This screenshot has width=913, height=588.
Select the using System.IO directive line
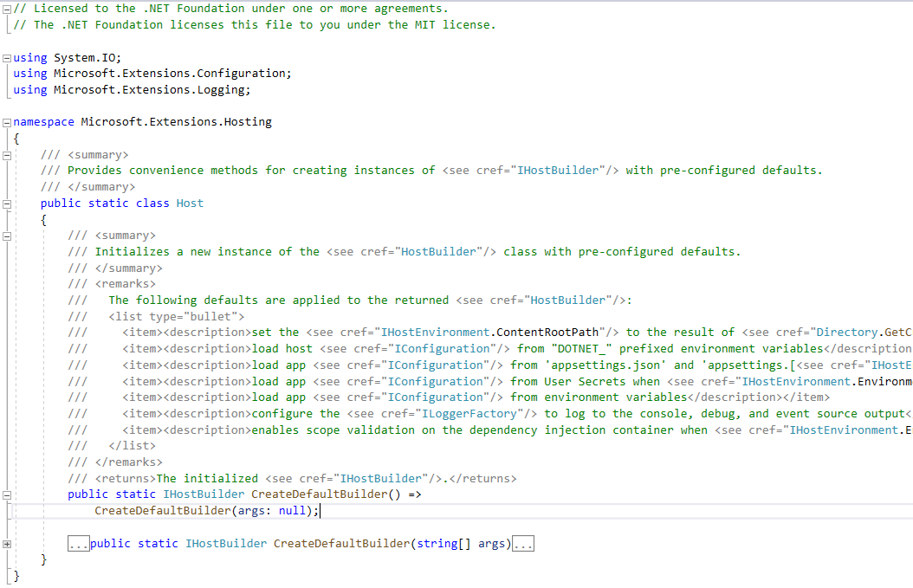pyautogui.click(x=69, y=57)
